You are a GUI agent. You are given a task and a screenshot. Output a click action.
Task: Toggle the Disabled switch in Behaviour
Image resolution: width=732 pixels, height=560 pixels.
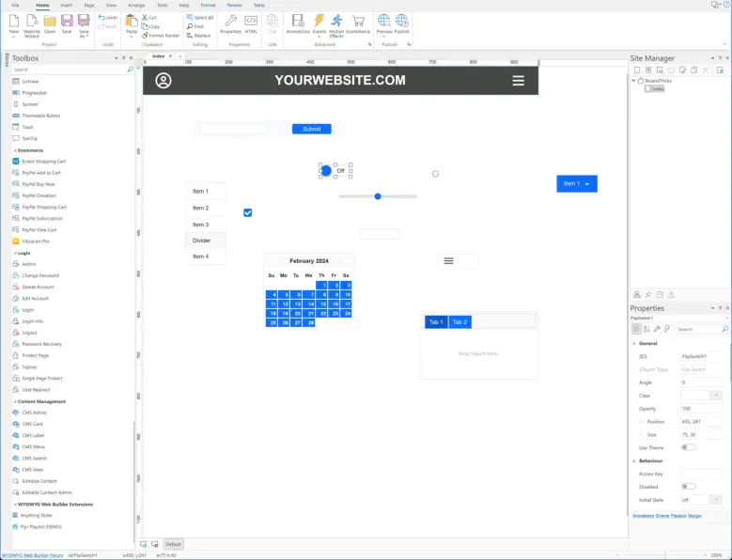[689, 487]
